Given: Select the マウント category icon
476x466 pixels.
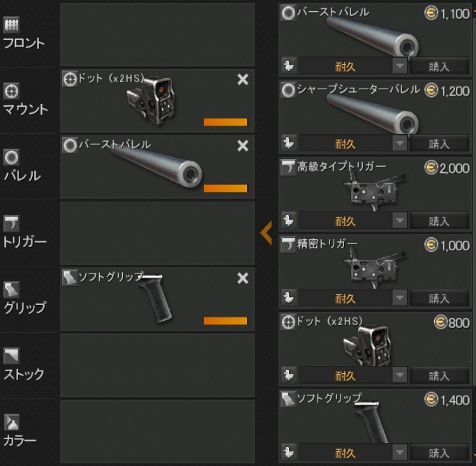Looking at the screenshot, I should click(x=11, y=91).
